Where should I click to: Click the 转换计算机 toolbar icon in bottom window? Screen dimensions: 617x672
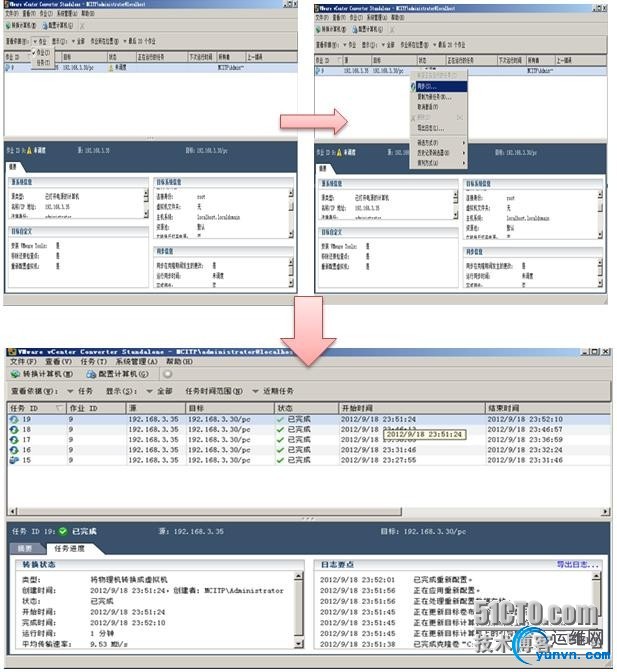coord(15,374)
